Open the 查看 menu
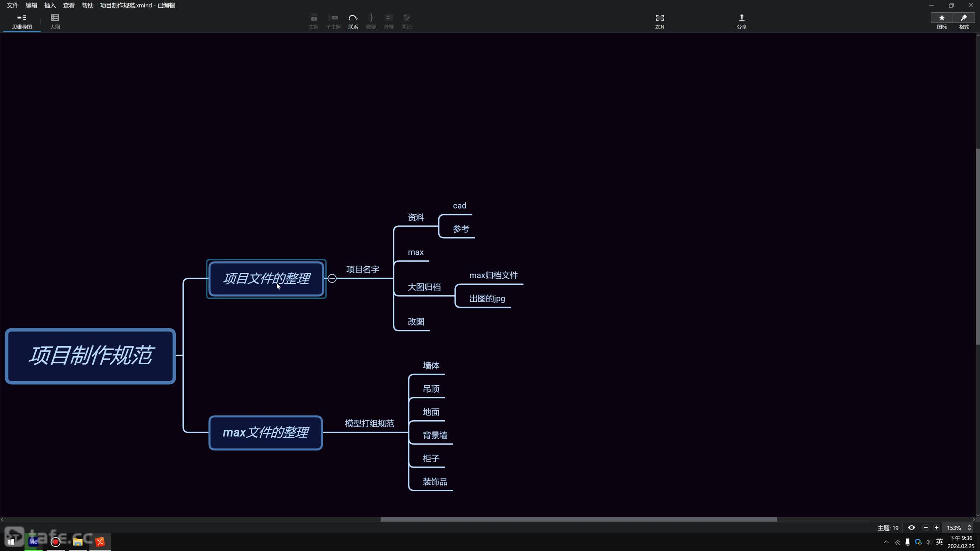980x551 pixels. (x=69, y=5)
